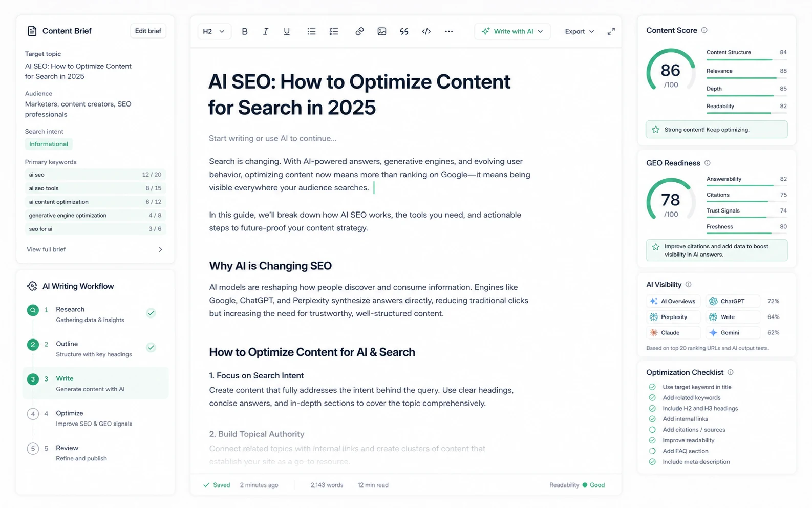Add a block quote
Image resolution: width=812 pixels, height=508 pixels.
[x=404, y=31]
